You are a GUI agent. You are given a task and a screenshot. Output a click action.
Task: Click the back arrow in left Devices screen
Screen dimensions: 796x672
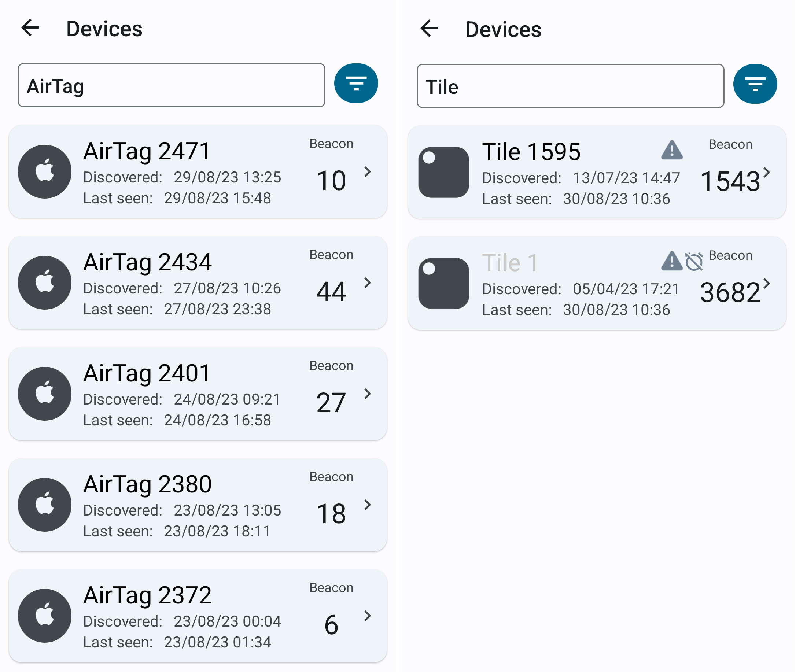30,28
